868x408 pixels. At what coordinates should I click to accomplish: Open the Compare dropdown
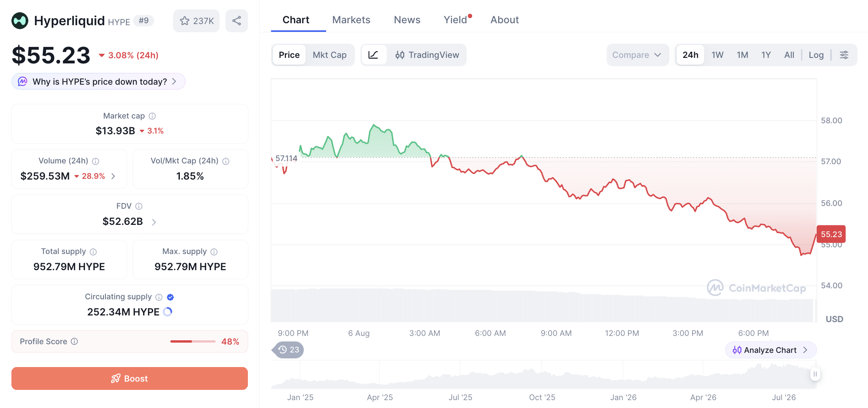coord(637,55)
